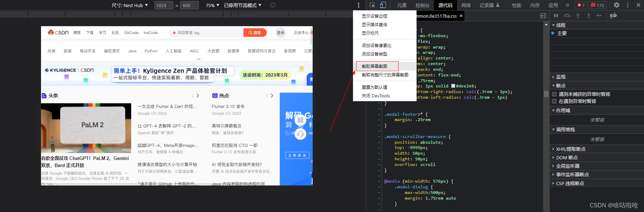Click the orange 搜索 button on CSDN
The image size is (644, 212).
(255, 33)
